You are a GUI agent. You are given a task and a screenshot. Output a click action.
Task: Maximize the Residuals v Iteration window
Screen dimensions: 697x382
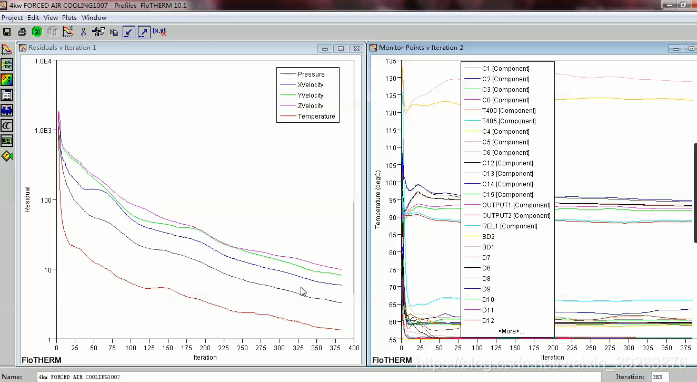pos(340,48)
